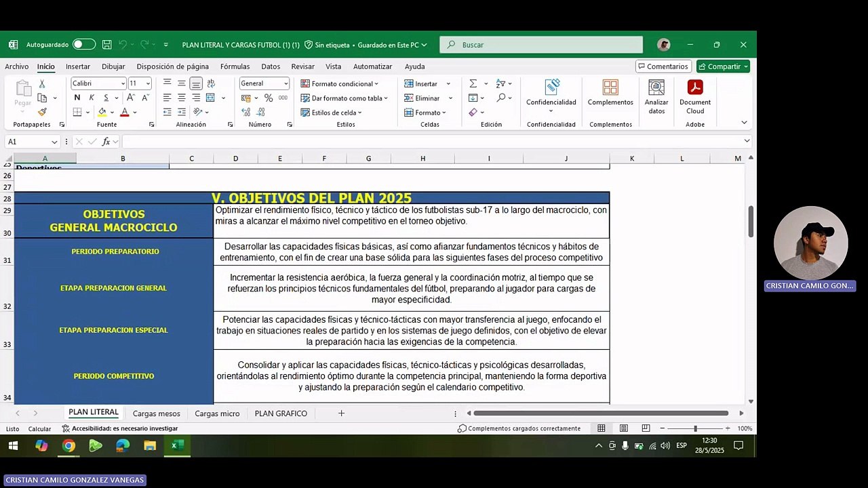Open the Cargas mesos sheet tab
The image size is (868, 488).
tap(157, 413)
